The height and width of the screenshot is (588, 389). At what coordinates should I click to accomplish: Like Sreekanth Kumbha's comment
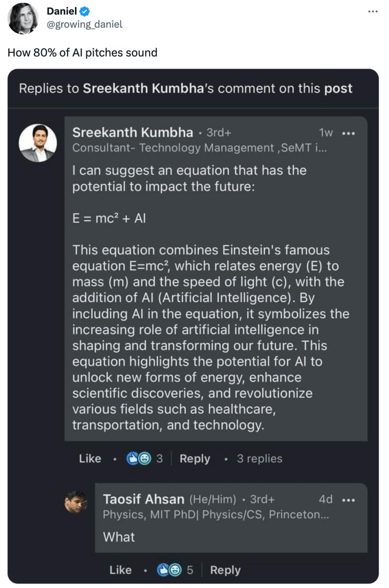pyautogui.click(x=90, y=459)
